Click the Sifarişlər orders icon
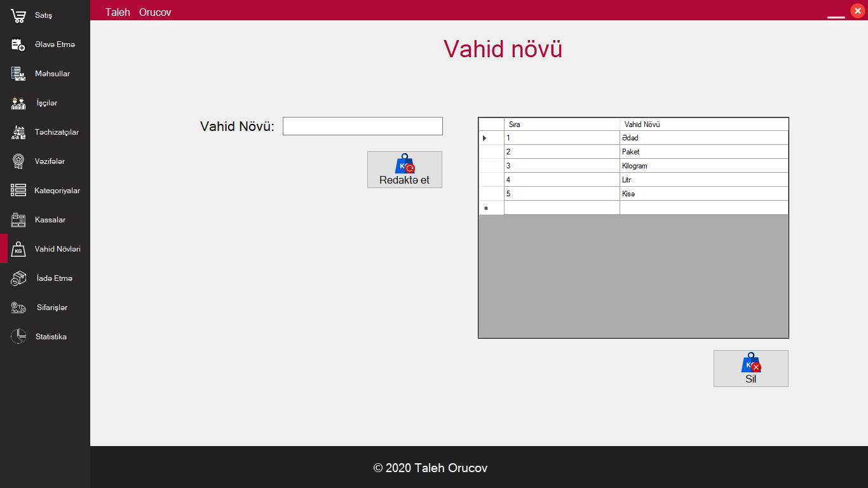Viewport: 868px width, 488px height. (17, 307)
